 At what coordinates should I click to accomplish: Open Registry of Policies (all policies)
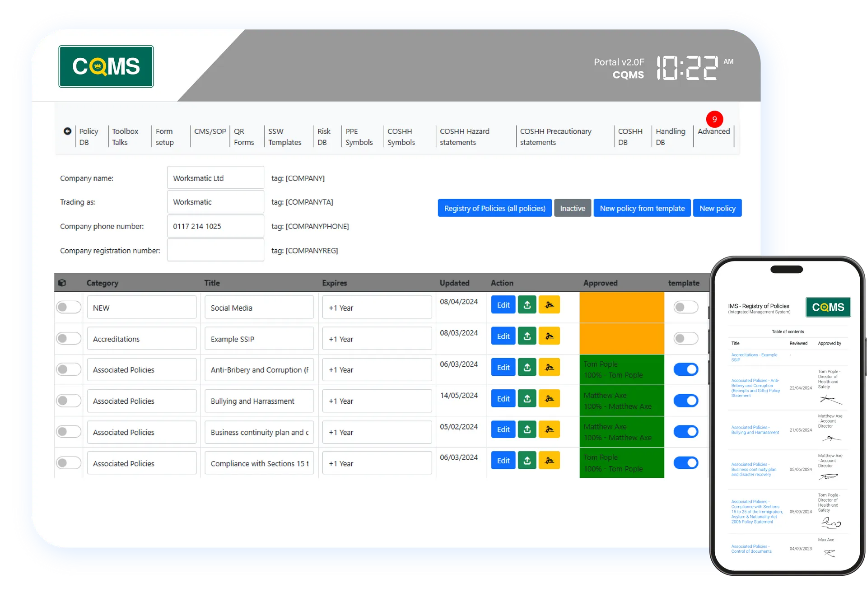[494, 208]
